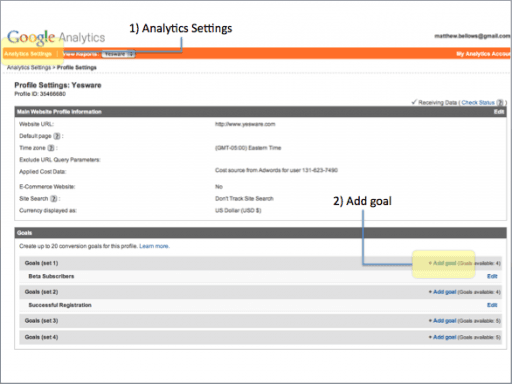Click Receiving Data status text
This screenshot has height=384, width=512.
click(x=437, y=103)
